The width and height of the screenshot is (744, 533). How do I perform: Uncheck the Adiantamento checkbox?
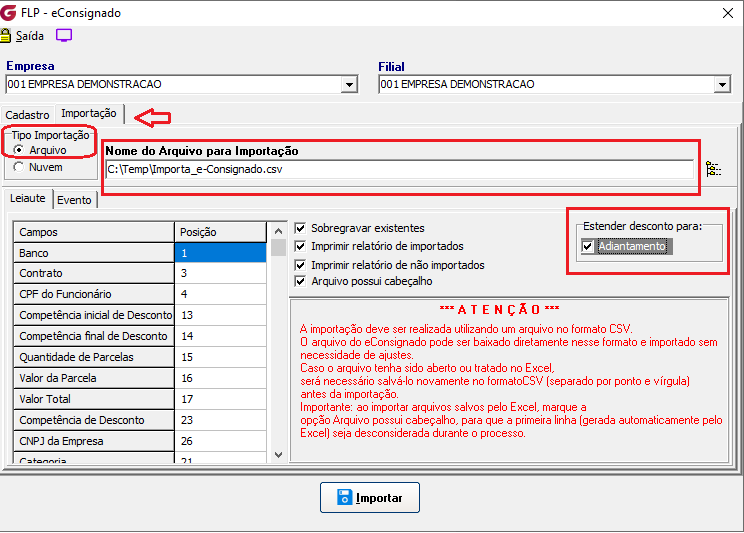(587, 246)
